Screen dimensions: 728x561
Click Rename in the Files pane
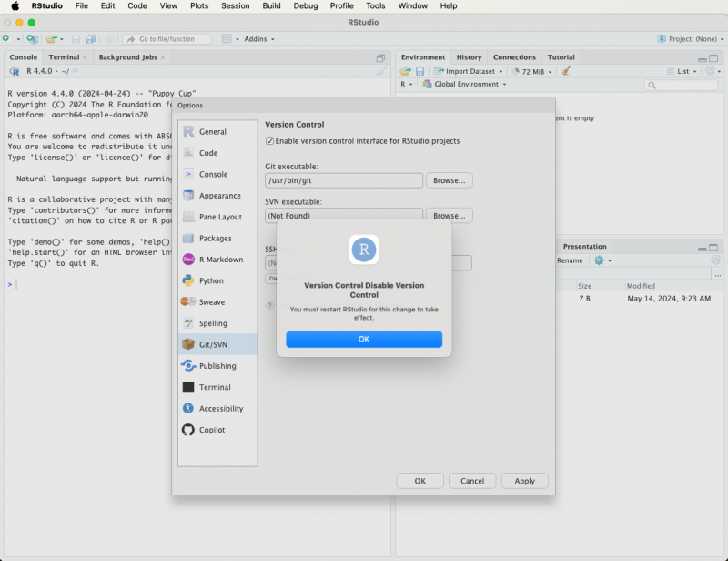pos(570,260)
